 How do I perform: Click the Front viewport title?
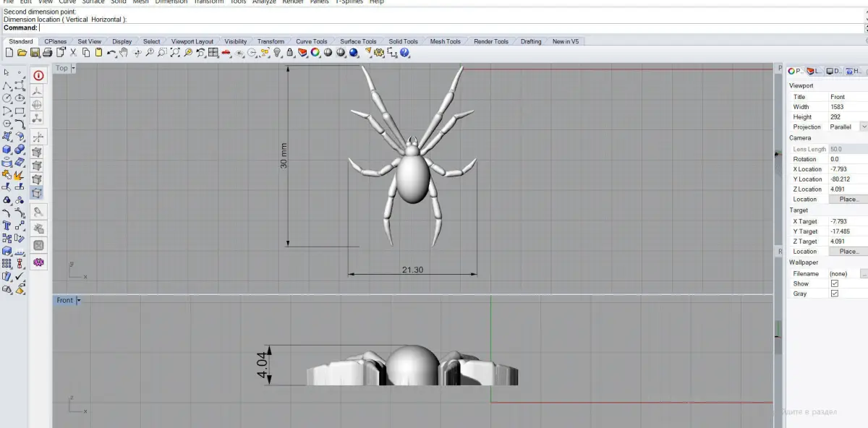point(64,300)
